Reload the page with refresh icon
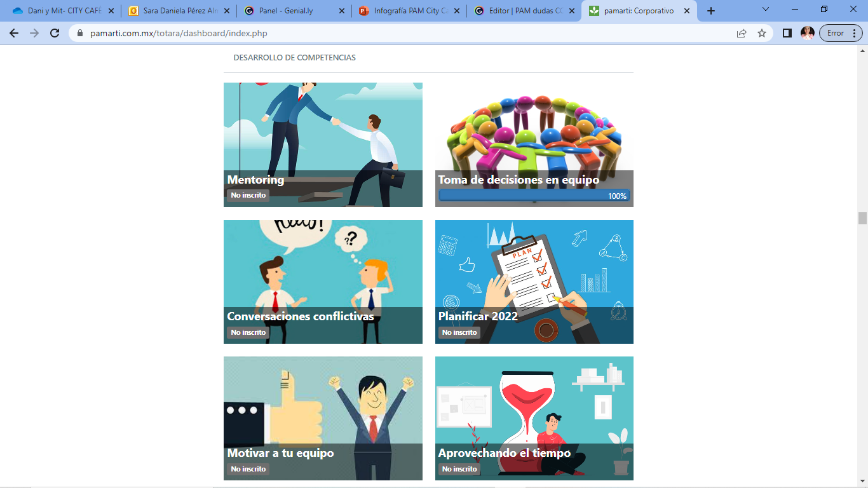 tap(55, 33)
